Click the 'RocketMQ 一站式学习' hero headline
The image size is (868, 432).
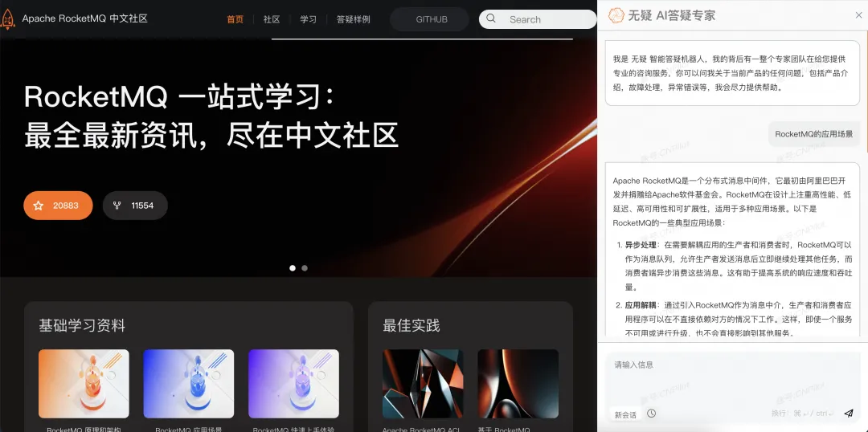coord(179,97)
